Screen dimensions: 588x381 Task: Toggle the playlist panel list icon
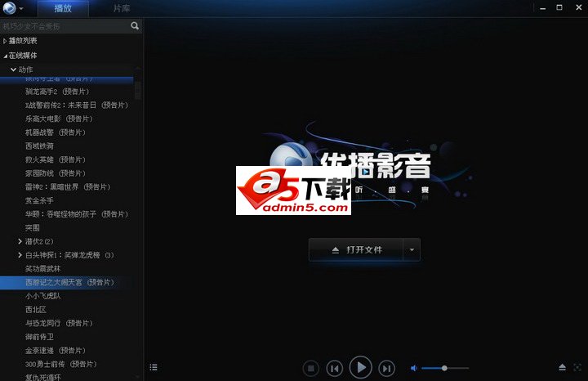click(154, 367)
